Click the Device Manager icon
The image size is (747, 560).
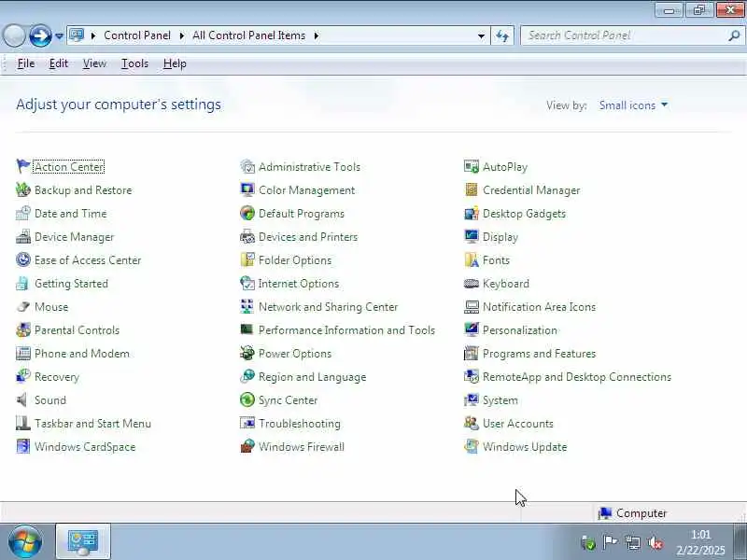tap(22, 236)
